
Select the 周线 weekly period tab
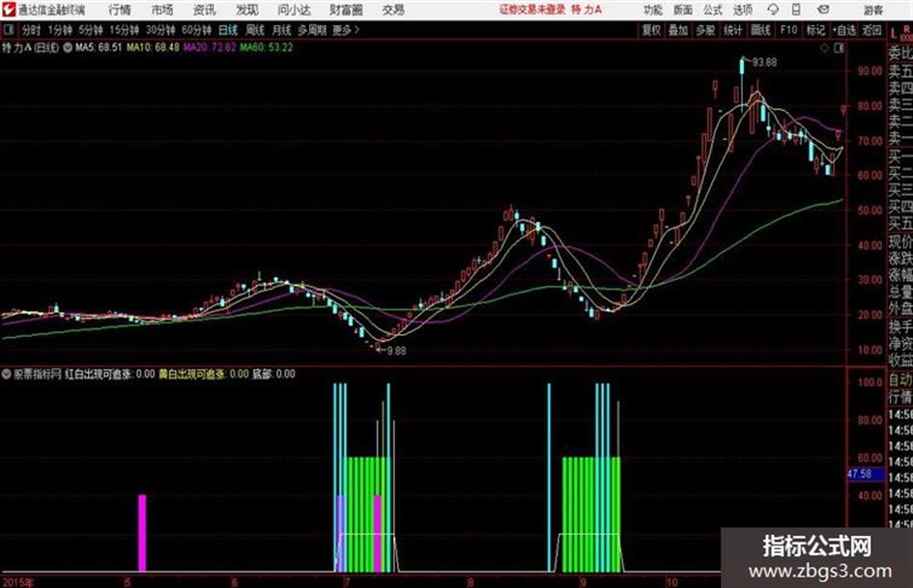click(255, 30)
